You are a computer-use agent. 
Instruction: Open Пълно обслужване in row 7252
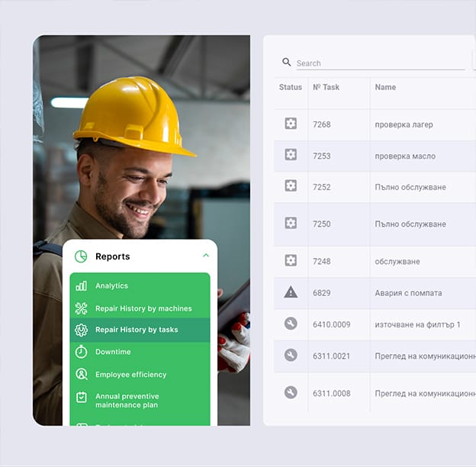point(410,187)
